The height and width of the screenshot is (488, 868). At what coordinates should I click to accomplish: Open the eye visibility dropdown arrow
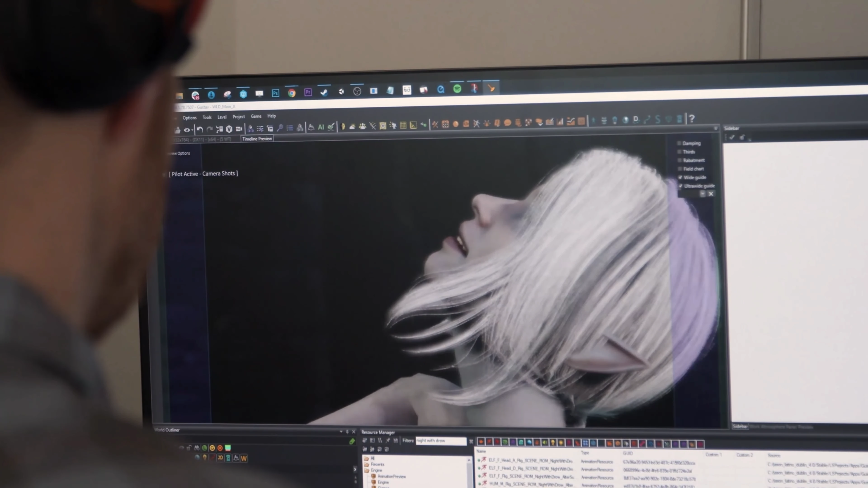(192, 130)
